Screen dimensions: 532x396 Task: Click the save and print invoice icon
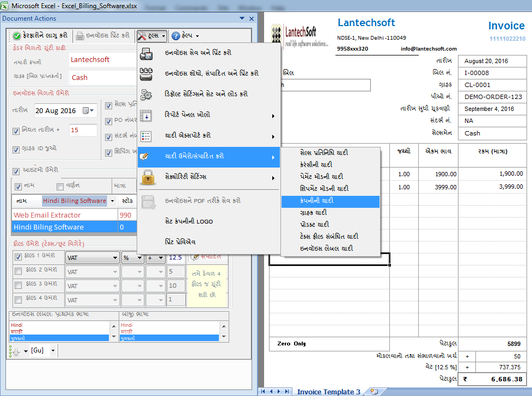click(146, 53)
